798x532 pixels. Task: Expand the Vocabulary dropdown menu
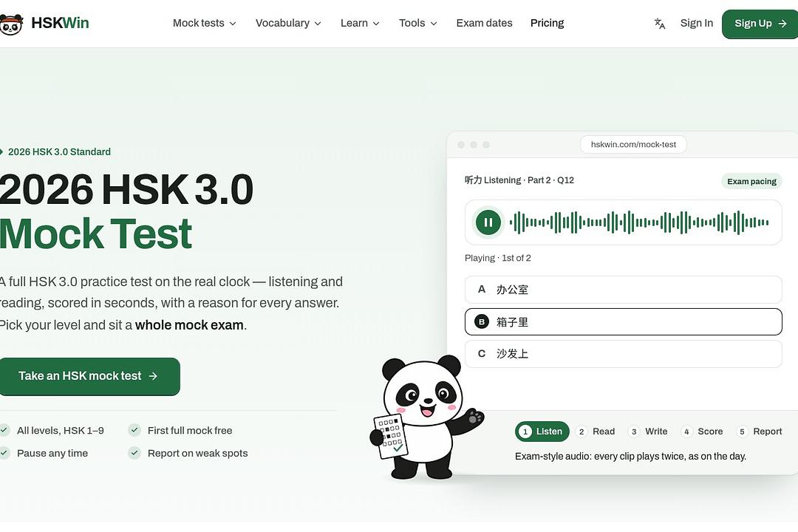pyautogui.click(x=288, y=24)
